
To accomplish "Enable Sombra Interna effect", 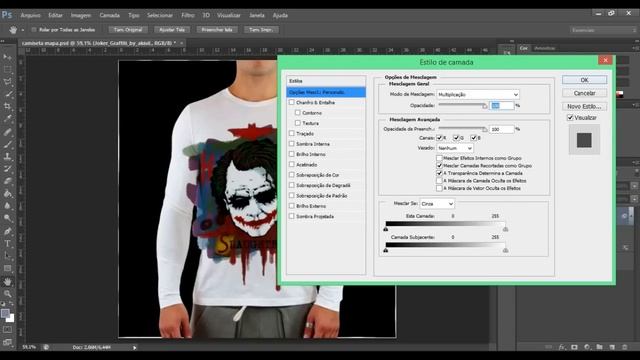I will click(x=291, y=144).
